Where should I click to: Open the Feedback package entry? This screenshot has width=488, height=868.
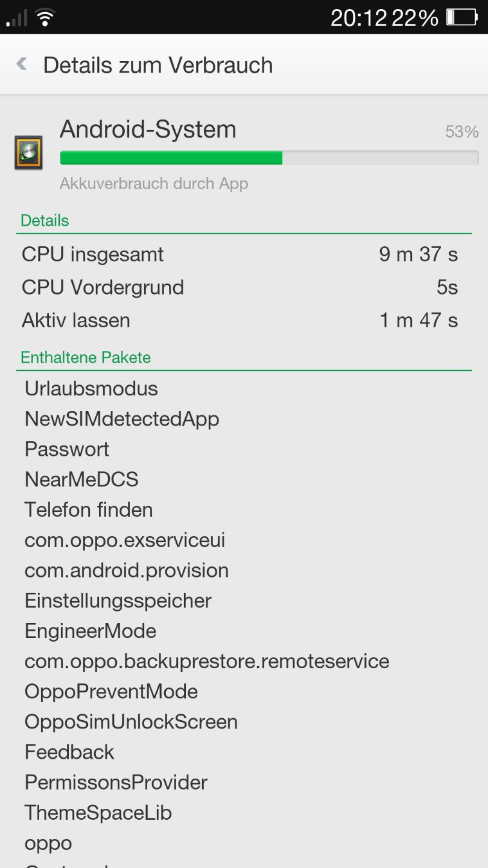point(69,752)
